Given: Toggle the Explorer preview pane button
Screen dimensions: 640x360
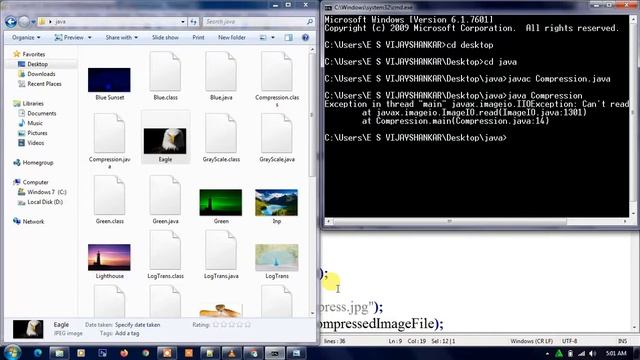Looking at the screenshot, I should click(289, 38).
